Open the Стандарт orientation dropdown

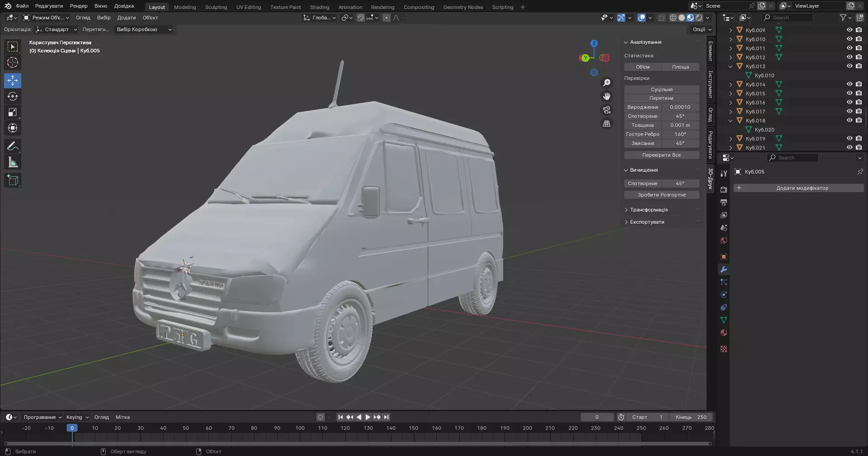click(57, 29)
